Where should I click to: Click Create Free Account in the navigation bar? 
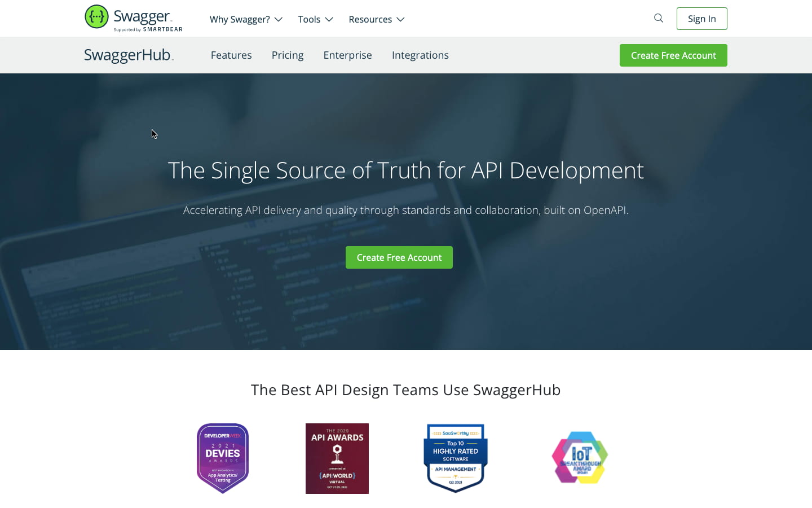pos(673,55)
